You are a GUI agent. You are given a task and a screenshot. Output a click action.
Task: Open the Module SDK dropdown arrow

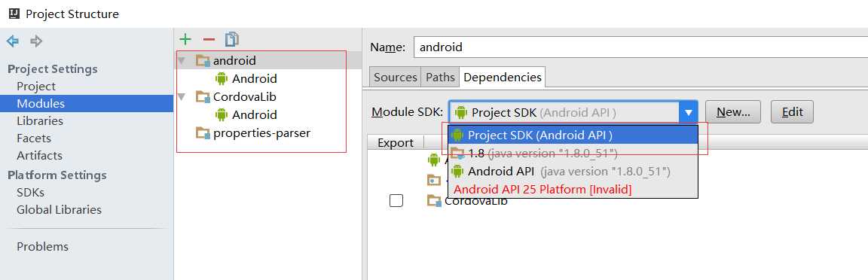pos(688,113)
